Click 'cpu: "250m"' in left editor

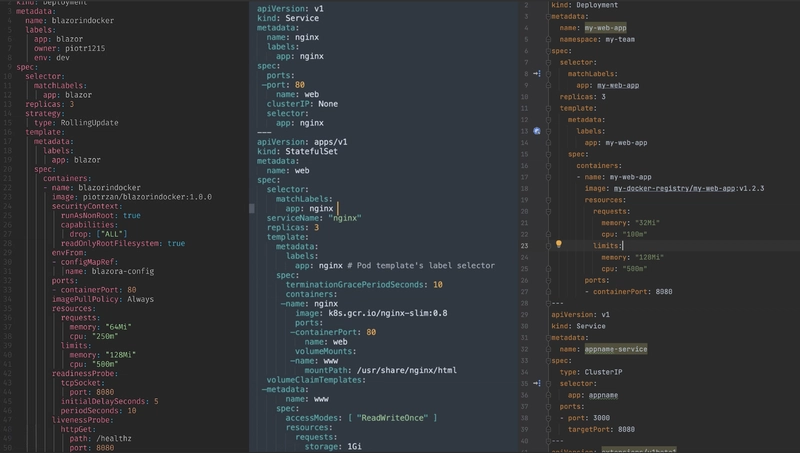point(94,336)
